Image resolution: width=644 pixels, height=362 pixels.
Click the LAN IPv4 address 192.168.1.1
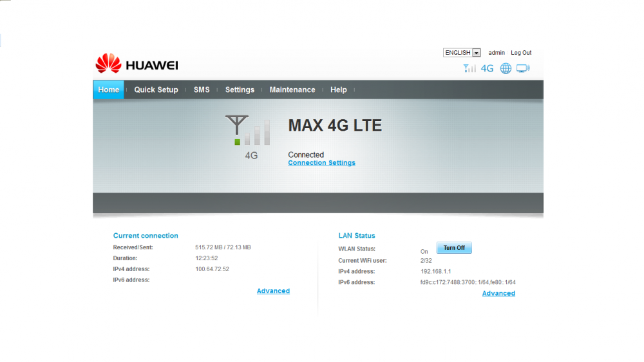436,272
